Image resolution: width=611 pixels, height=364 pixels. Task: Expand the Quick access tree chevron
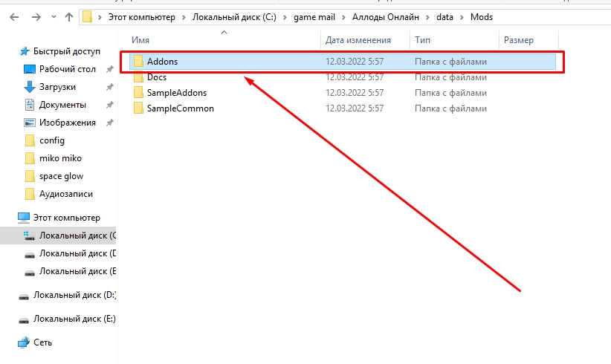10,51
